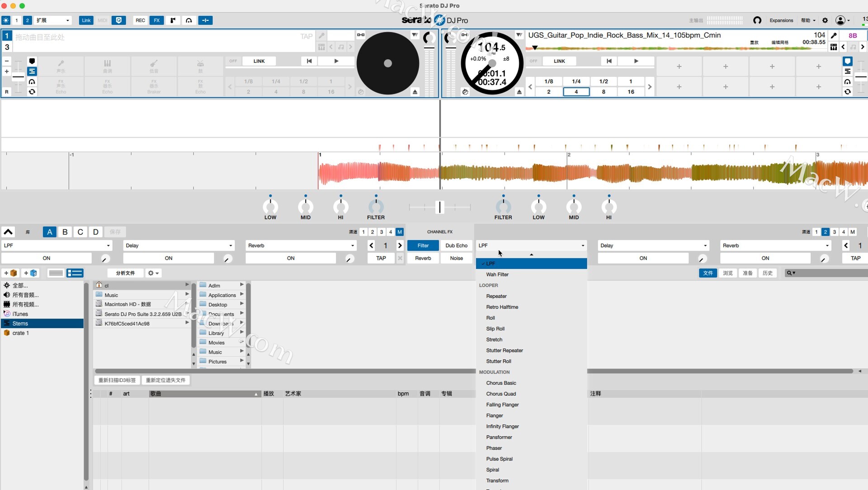Open the settings gear in top right

(825, 20)
